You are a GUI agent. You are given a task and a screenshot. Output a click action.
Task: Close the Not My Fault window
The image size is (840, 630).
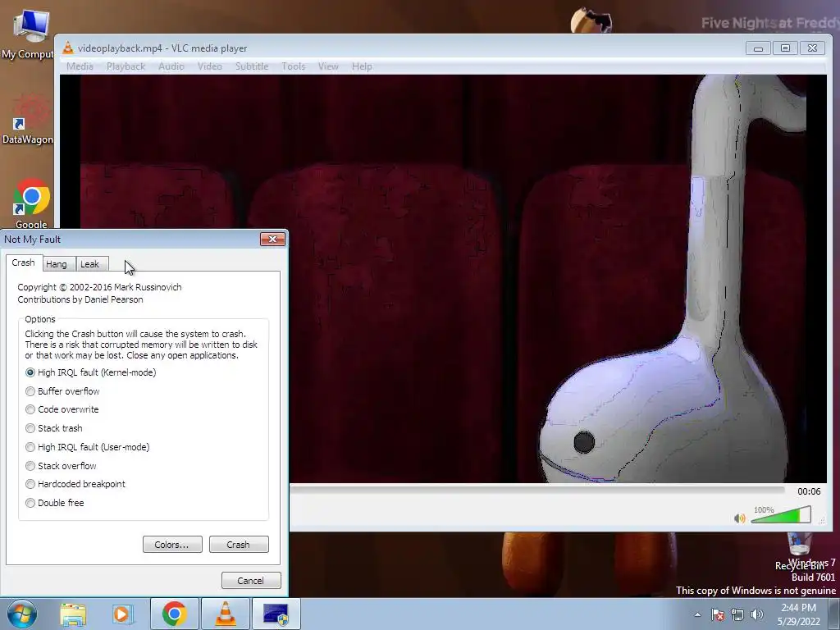click(272, 239)
